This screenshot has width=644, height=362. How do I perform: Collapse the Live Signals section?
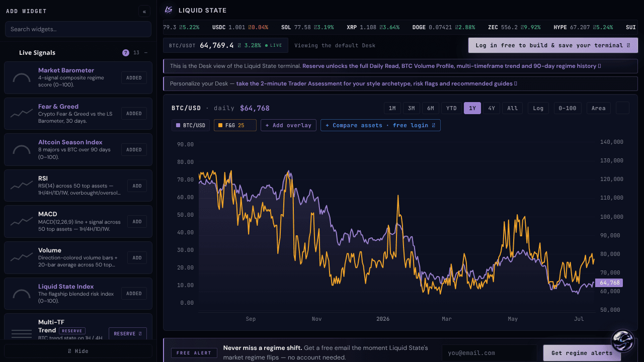point(146,53)
